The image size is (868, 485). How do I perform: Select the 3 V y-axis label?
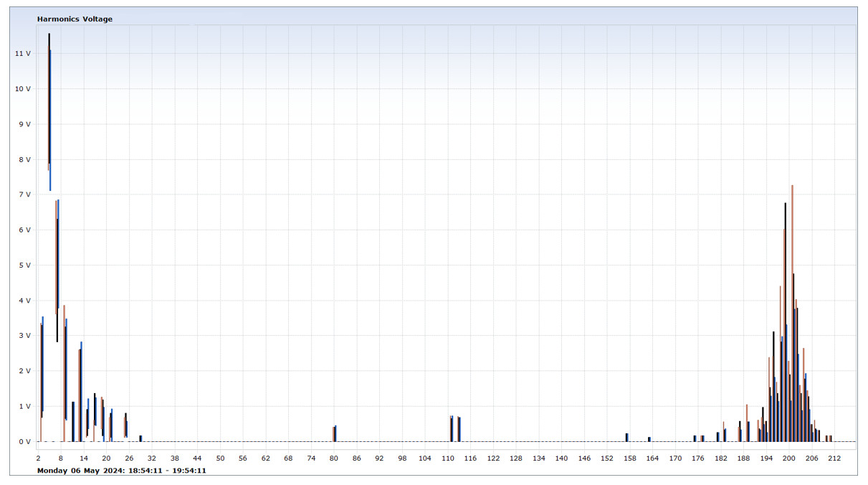click(25, 336)
